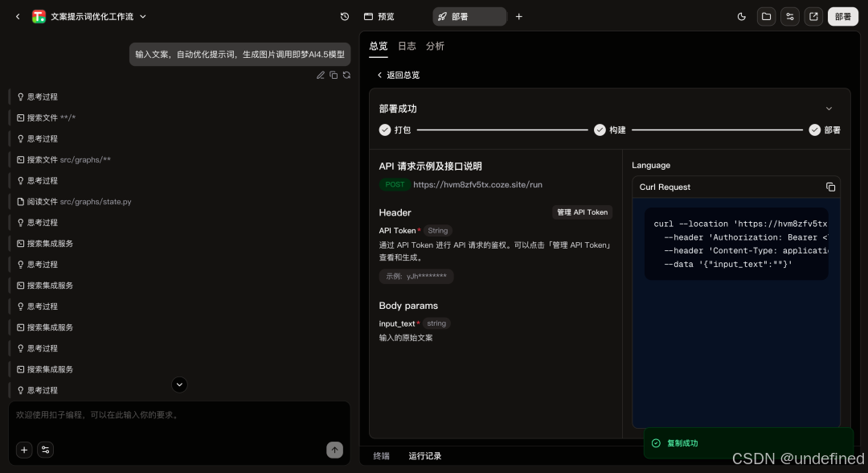868x473 pixels.
Task: Copy the Curl Request code
Action: (830, 187)
